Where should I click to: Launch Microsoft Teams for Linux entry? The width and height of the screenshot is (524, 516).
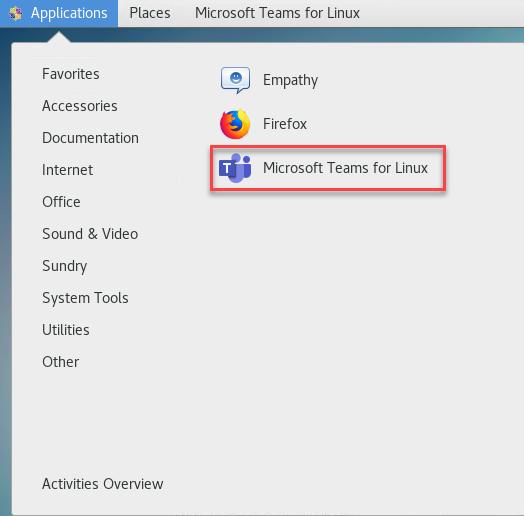pyautogui.click(x=328, y=168)
